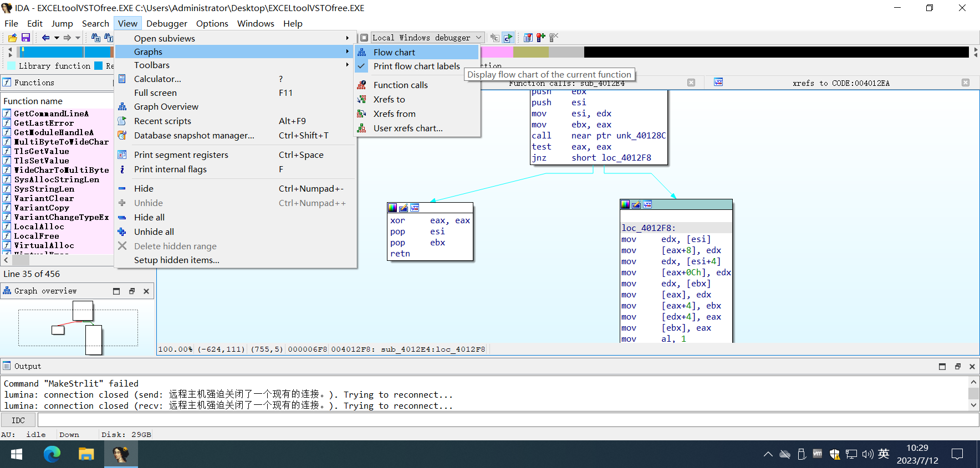
Task: Expand forward-jump history dropdown arrow
Action: 78,38
